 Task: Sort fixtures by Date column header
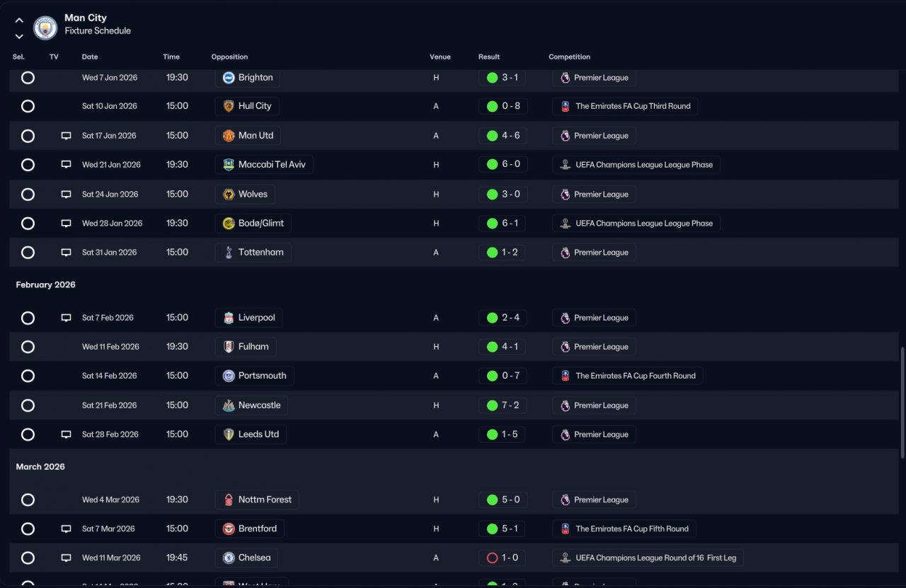coord(90,57)
